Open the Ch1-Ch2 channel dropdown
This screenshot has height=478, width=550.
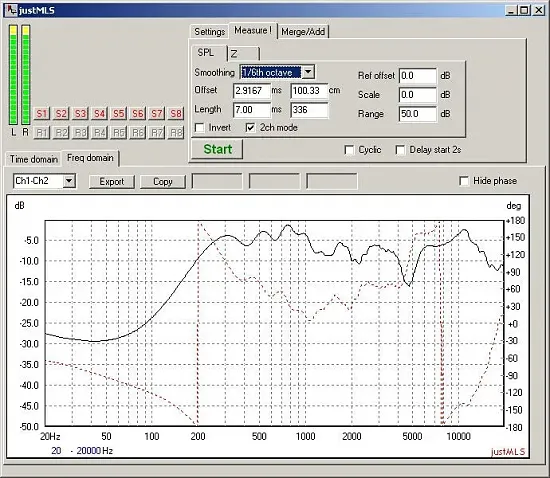pos(69,181)
